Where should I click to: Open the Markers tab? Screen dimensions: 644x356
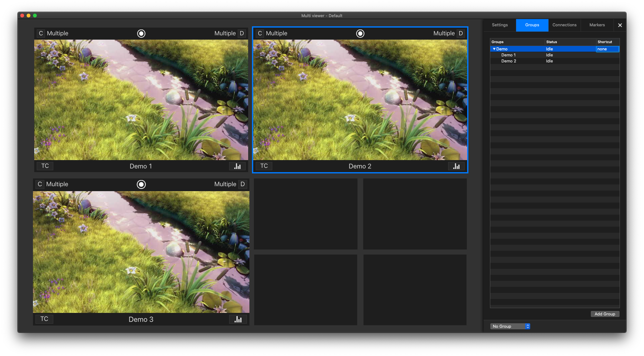597,25
